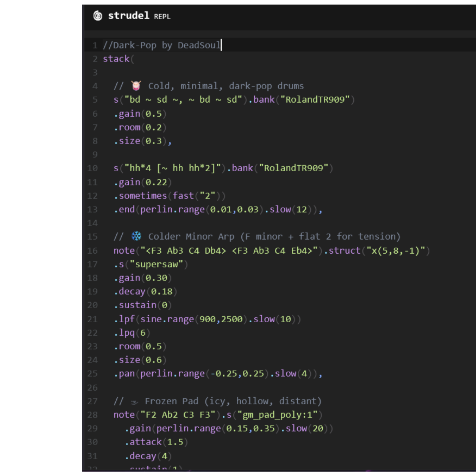
Task: Click line number 16 in the gutter
Action: pyautogui.click(x=92, y=250)
